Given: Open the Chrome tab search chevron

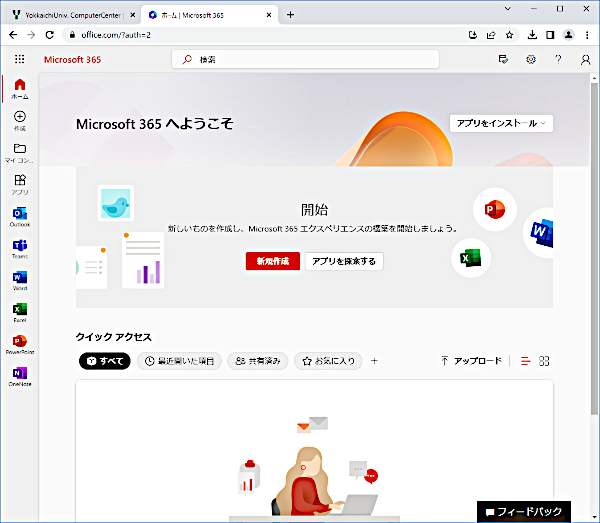Looking at the screenshot, I should pos(507,8).
